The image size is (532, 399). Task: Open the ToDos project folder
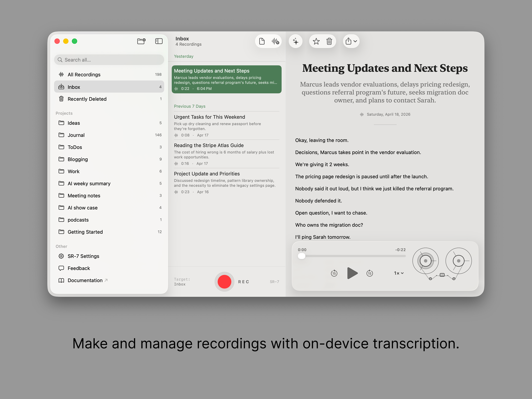pos(109,147)
